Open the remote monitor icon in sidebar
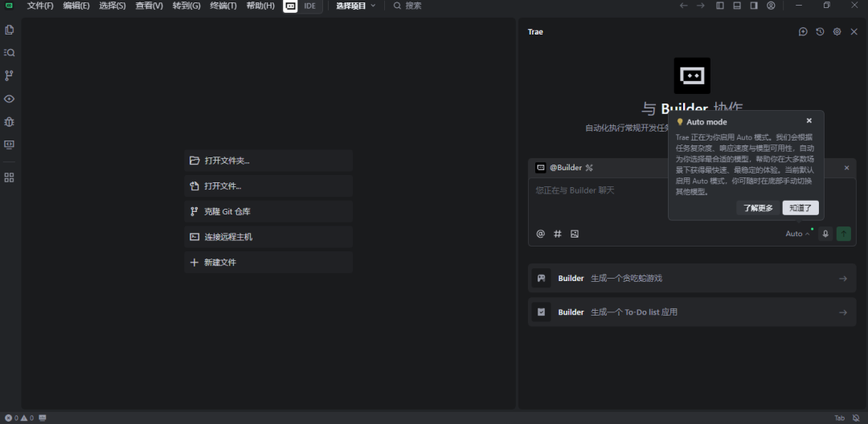 (x=9, y=145)
